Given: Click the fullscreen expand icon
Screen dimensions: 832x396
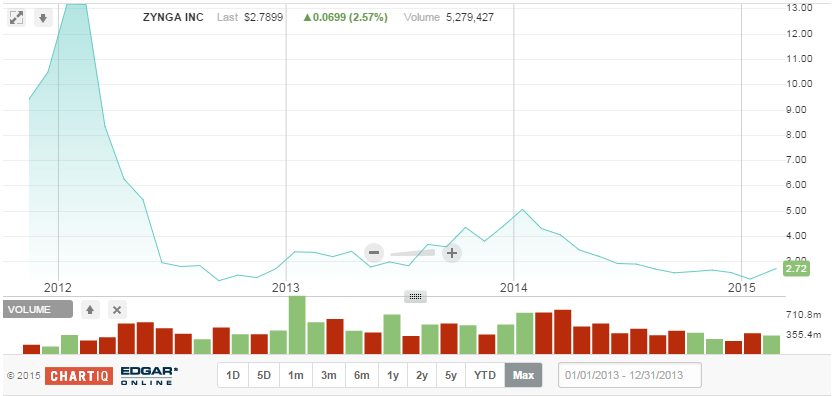Looking at the screenshot, I should click(x=16, y=18).
